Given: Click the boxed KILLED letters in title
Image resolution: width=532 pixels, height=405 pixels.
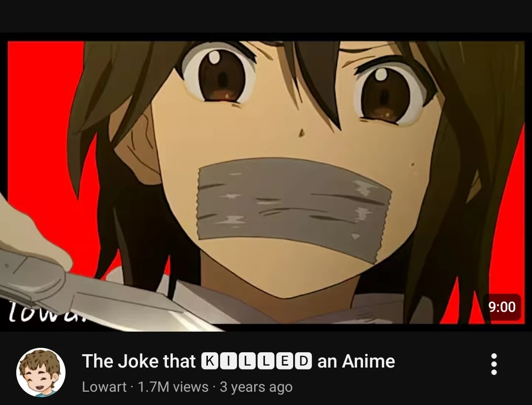Looking at the screenshot, I should click(257, 361).
